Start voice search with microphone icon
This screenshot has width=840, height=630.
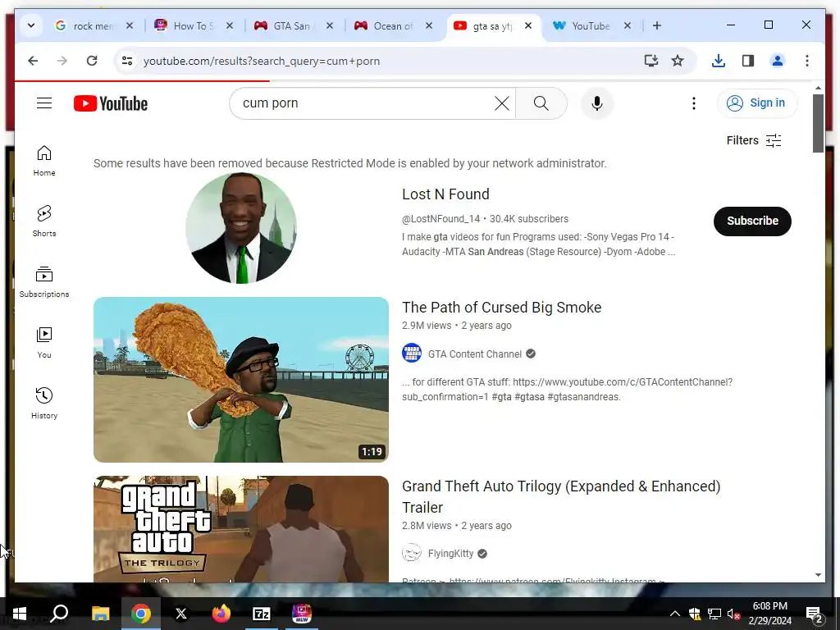[597, 103]
